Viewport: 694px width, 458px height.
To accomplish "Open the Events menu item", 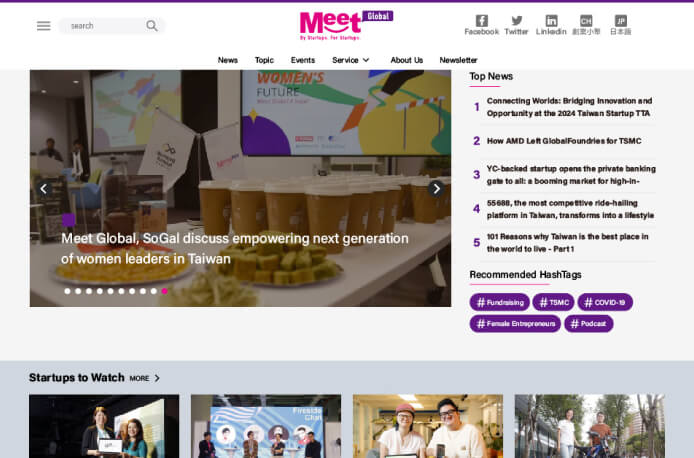I will coord(303,60).
